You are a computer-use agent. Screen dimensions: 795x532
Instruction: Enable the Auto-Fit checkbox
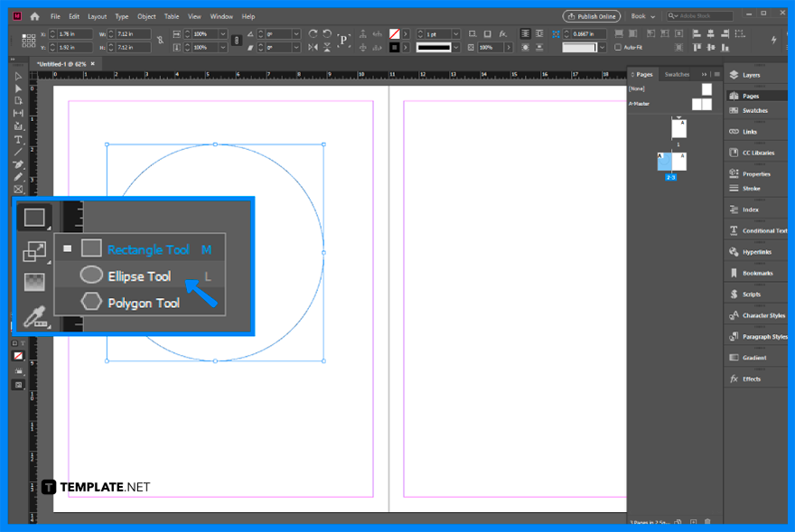618,46
